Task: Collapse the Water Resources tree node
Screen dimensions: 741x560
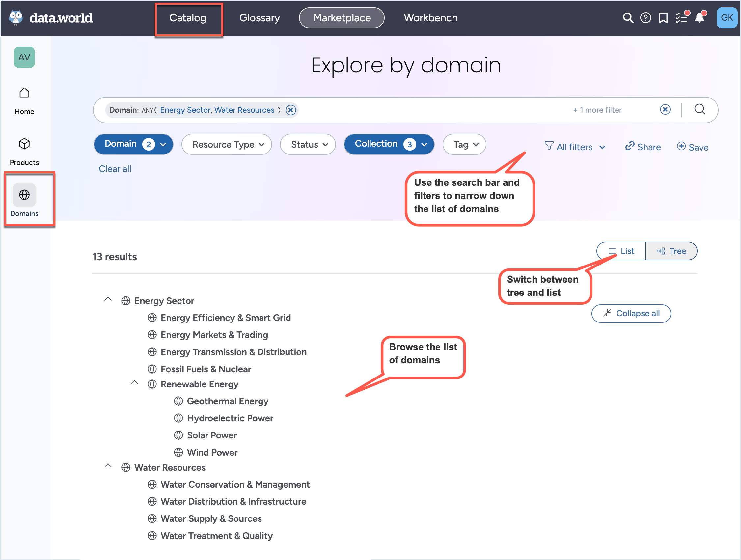Action: click(x=108, y=466)
